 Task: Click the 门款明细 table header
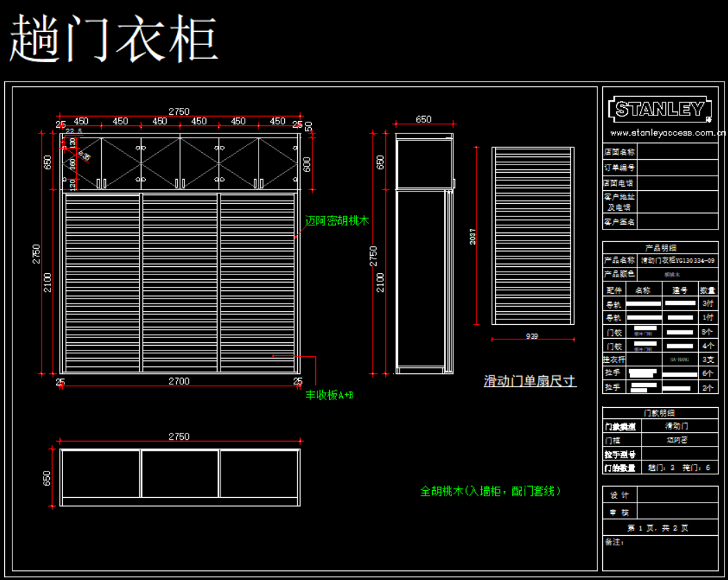coord(660,413)
